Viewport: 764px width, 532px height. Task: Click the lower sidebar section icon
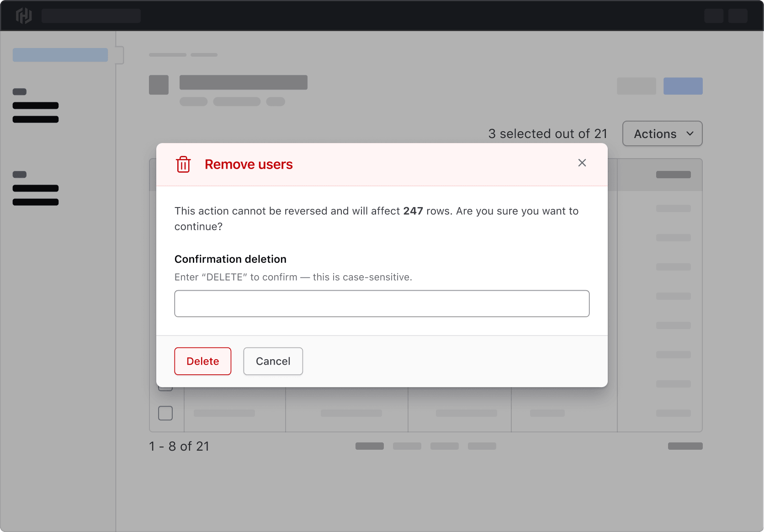pyautogui.click(x=19, y=174)
